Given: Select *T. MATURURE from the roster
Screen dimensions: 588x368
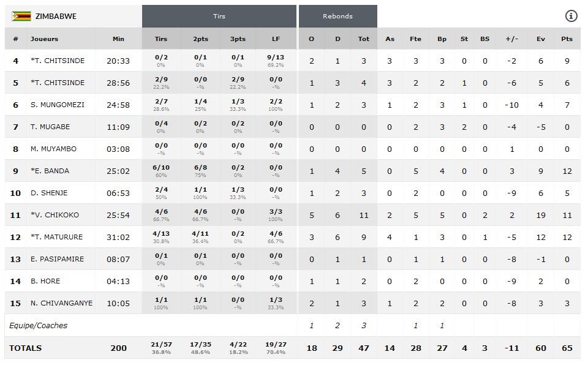Looking at the screenshot, I should click(57, 237).
